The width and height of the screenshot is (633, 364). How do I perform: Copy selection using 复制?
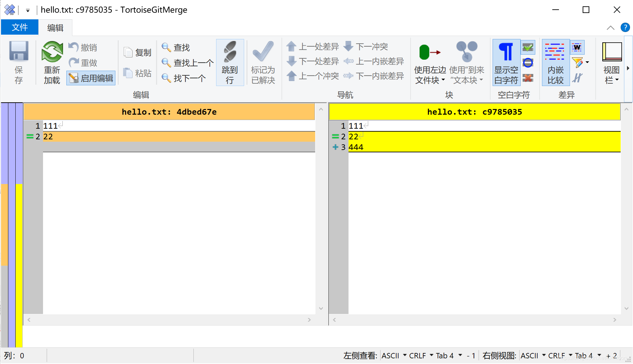tap(137, 52)
